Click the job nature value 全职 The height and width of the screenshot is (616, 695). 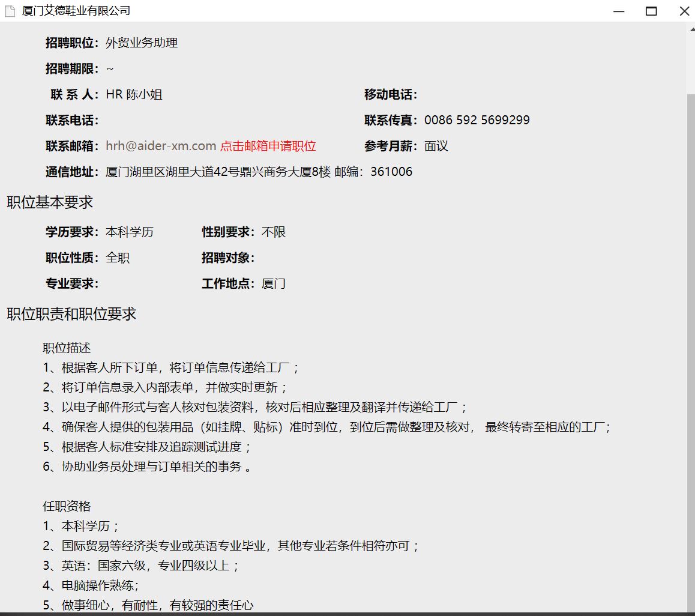[118, 258]
